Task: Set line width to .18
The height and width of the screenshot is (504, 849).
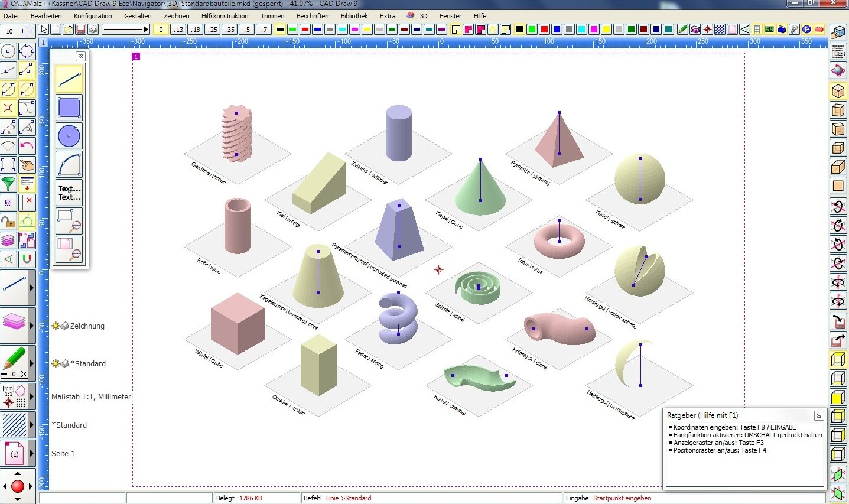Action: point(196,29)
